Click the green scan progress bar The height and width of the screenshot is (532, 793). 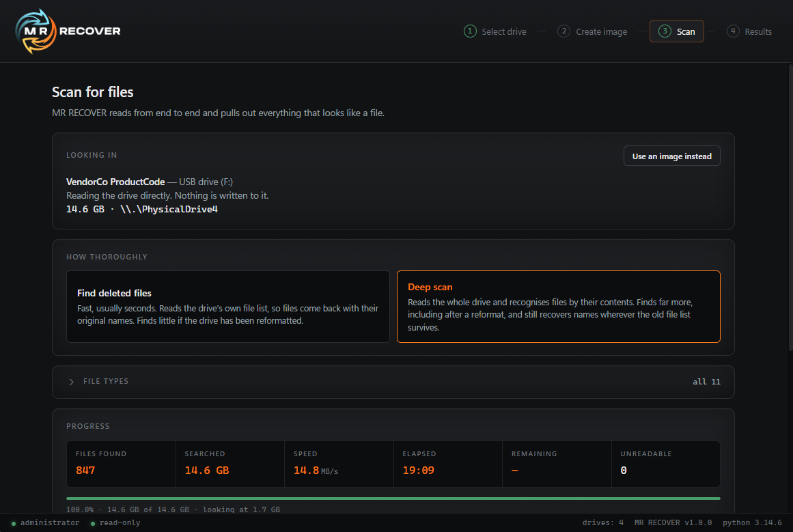click(393, 499)
